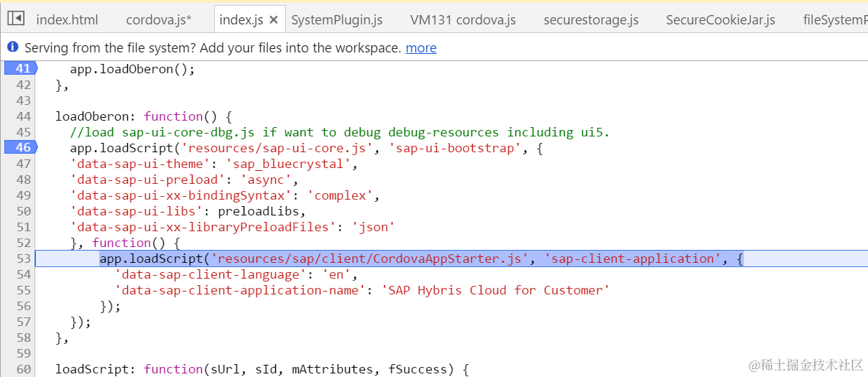Open the cordova.js* tab
This screenshot has width=868, height=377.
159,20
